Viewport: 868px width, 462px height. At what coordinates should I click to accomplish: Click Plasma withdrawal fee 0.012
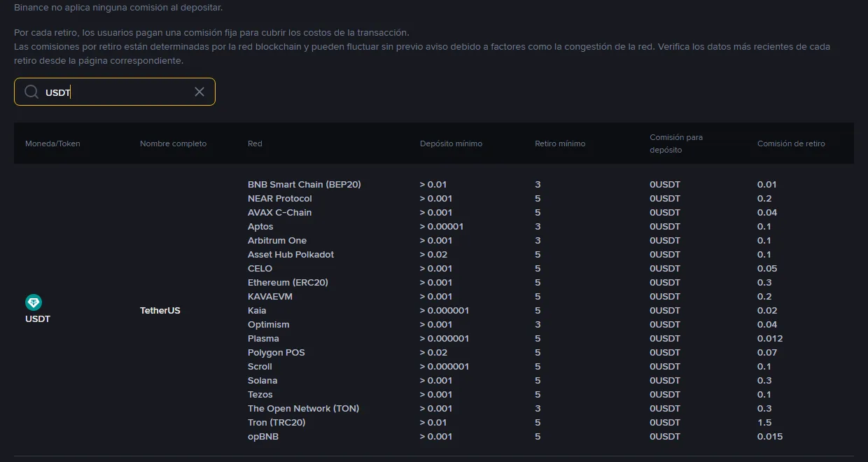tap(770, 339)
